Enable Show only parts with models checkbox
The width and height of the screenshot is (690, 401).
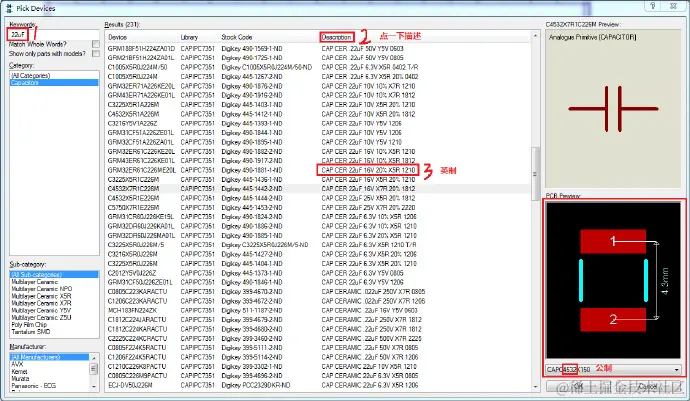pyautogui.click(x=95, y=53)
